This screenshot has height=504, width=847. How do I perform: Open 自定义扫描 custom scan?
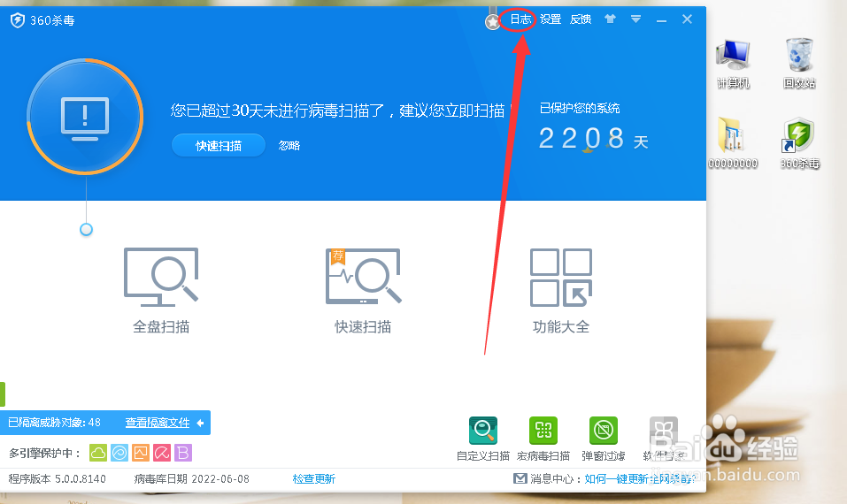pyautogui.click(x=483, y=439)
